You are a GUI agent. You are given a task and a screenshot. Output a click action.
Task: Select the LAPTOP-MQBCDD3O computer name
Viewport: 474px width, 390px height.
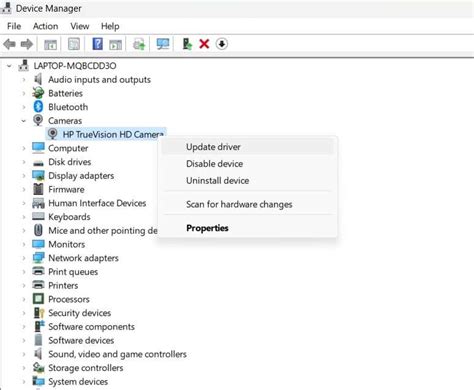(75, 66)
